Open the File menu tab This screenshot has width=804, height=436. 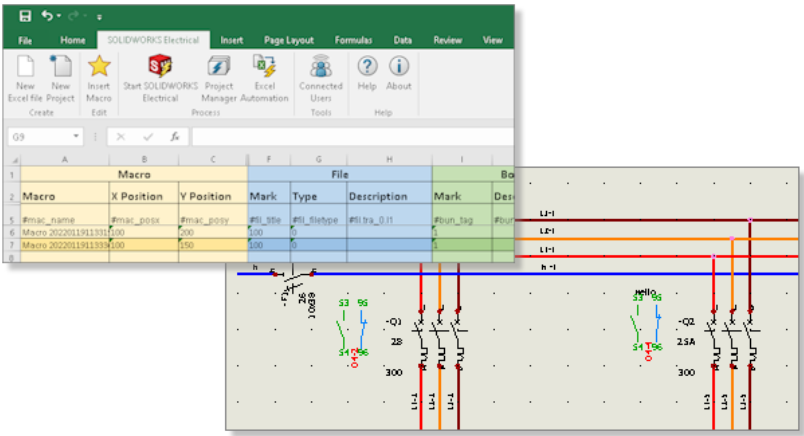click(x=25, y=40)
